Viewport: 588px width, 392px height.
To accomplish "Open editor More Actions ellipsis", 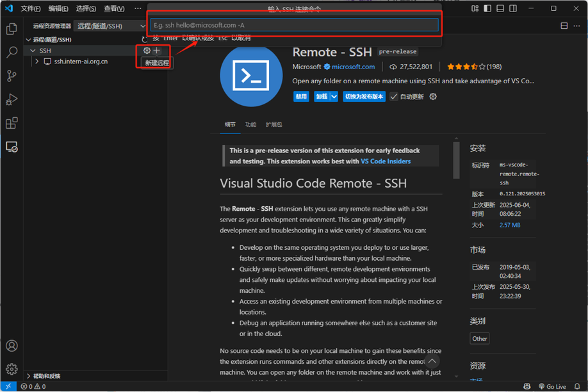I will 576,26.
